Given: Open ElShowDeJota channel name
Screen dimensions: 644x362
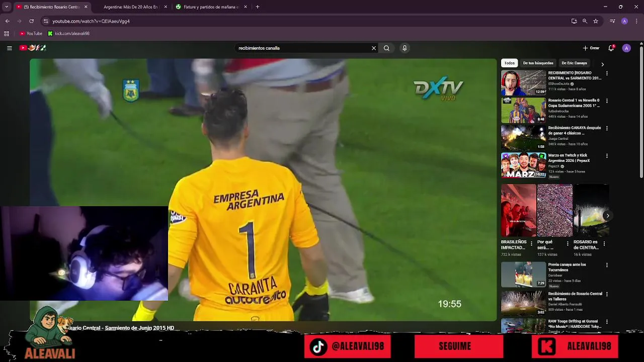Looking at the screenshot, I should [559, 84].
